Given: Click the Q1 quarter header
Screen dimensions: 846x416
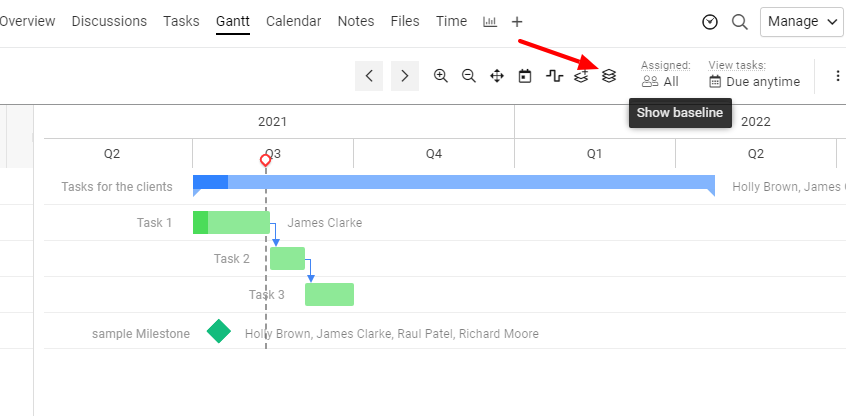Looking at the screenshot, I should coord(595,154).
